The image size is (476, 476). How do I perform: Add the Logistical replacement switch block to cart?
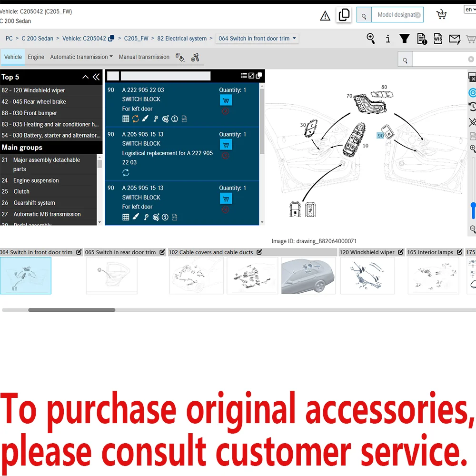click(226, 145)
